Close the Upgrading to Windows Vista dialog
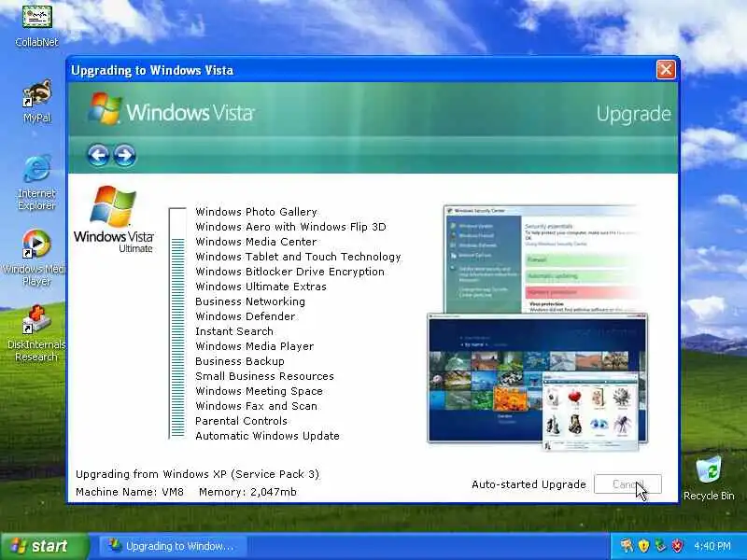This screenshot has width=747, height=560. 666,69
